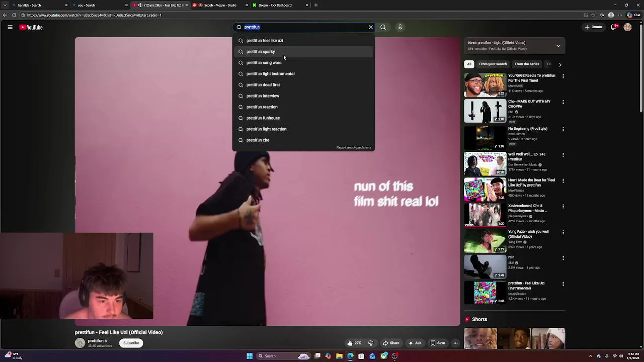The height and width of the screenshot is (362, 644).
Task: Clear the search box with the X
Action: 371,27
